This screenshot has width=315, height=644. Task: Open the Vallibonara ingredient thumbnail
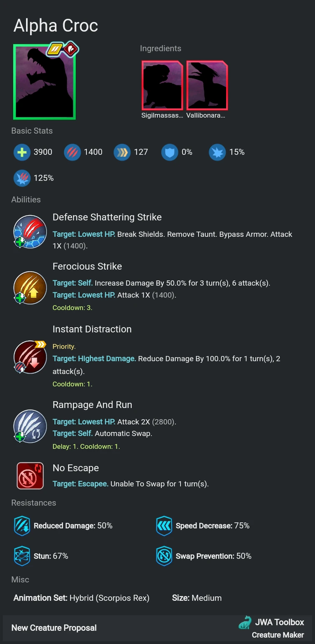207,85
